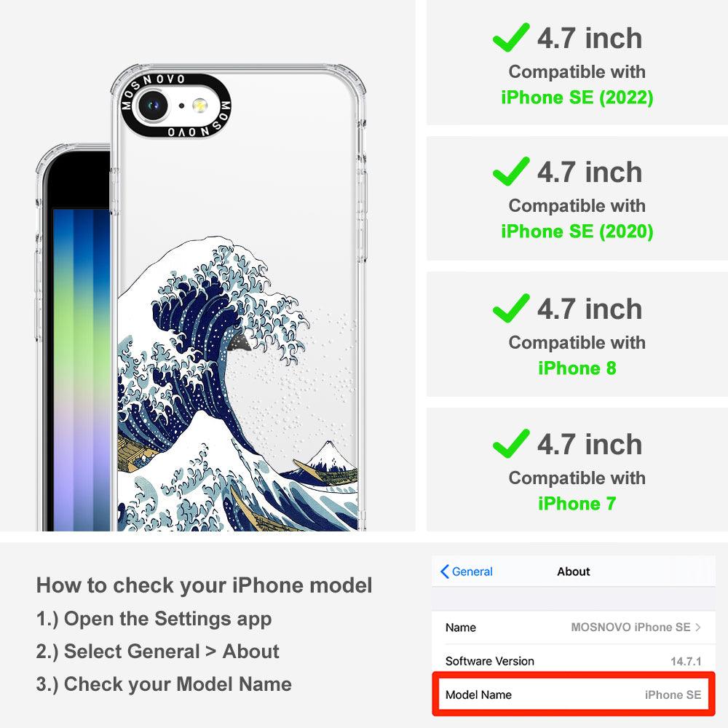Click the iPhone SE (2022) green text
728x728 pixels.
pyautogui.click(x=577, y=98)
